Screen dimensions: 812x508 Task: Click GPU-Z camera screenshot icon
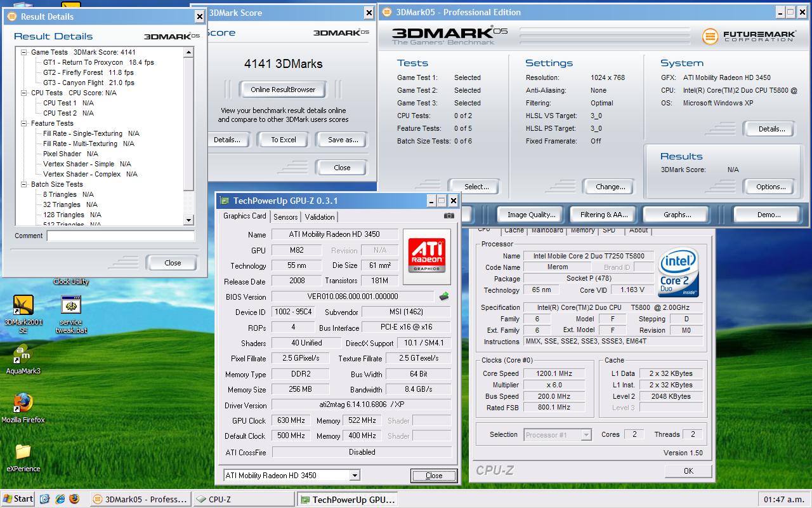[x=449, y=216]
